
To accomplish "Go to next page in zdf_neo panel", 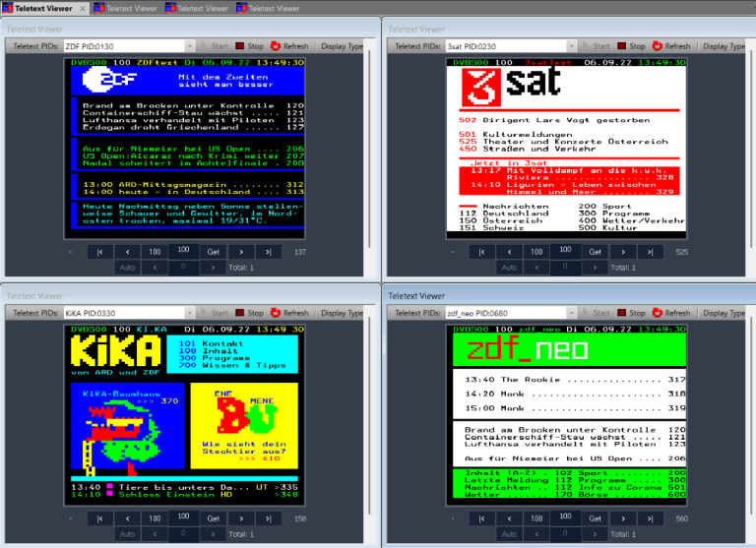I will click(x=623, y=518).
